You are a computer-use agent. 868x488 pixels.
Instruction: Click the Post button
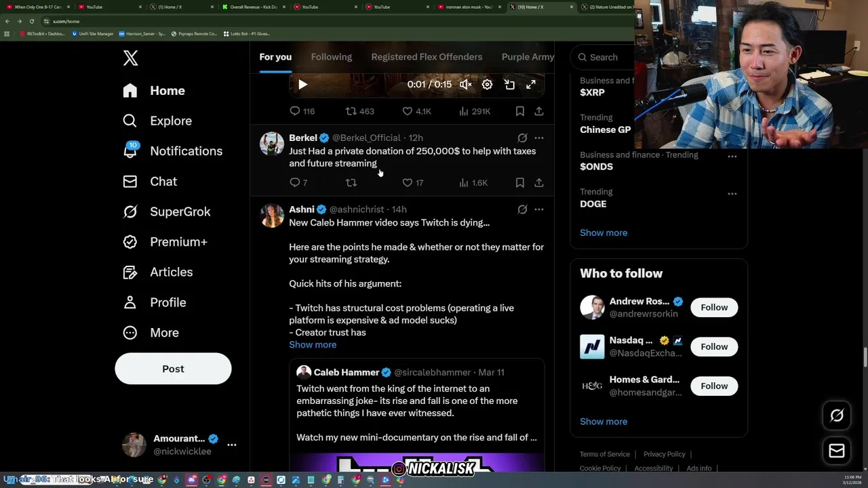tap(173, 369)
